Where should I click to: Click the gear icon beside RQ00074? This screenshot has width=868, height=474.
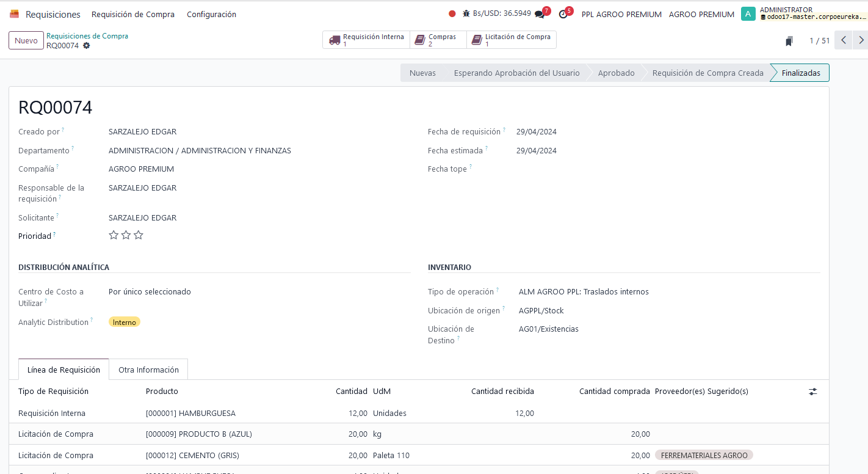pos(87,46)
